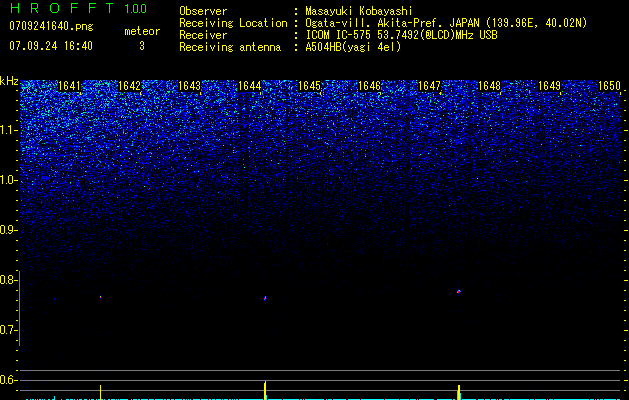Click the meteor count value 3
This screenshot has height=400, width=629.
pyautogui.click(x=142, y=46)
